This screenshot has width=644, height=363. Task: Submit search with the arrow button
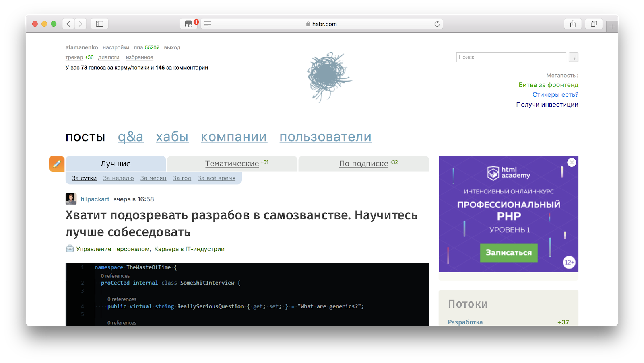[574, 57]
